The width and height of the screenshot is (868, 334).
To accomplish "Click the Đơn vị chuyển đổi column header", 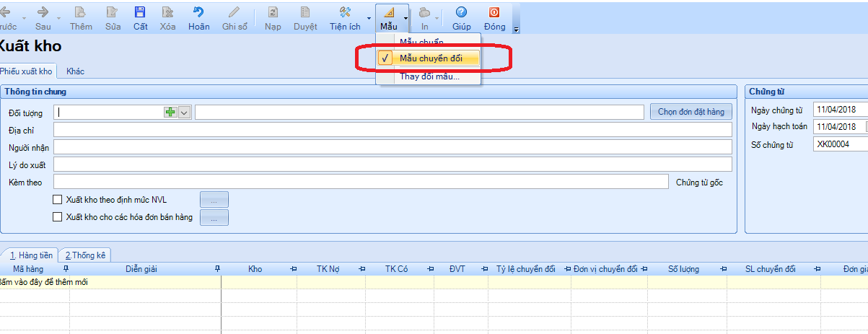I will tap(605, 269).
